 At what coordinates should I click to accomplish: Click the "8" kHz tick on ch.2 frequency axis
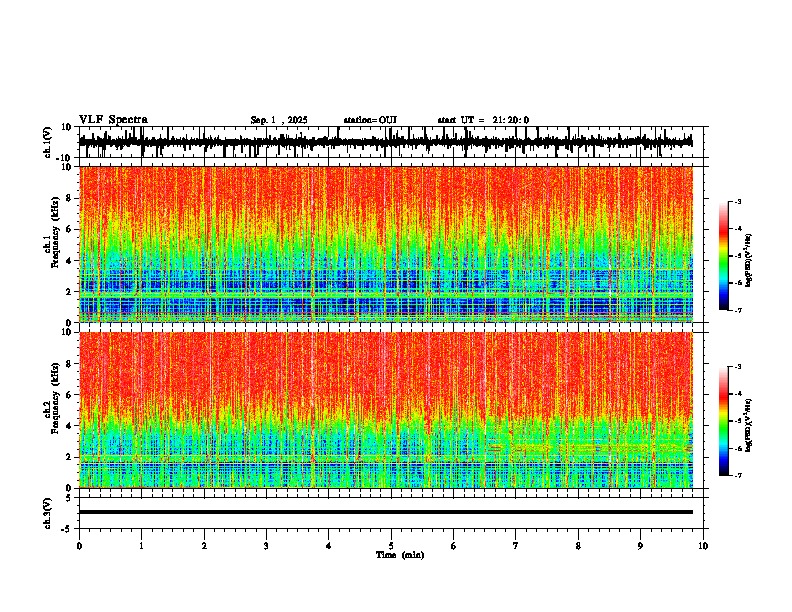[x=70, y=364]
